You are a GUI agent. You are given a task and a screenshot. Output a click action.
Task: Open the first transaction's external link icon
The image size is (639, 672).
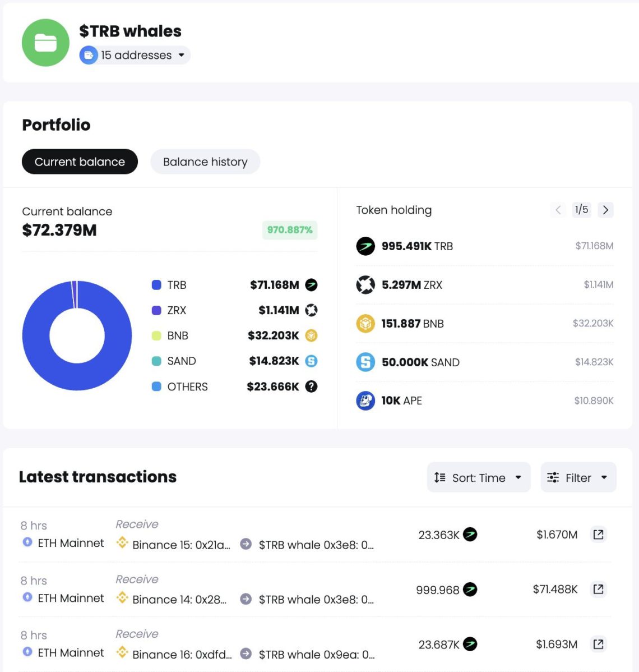pos(598,535)
